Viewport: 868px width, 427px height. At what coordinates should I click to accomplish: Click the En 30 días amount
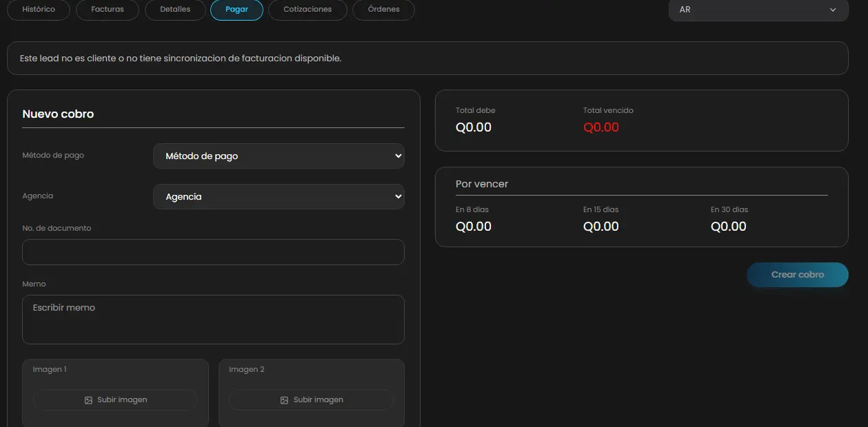(x=729, y=227)
